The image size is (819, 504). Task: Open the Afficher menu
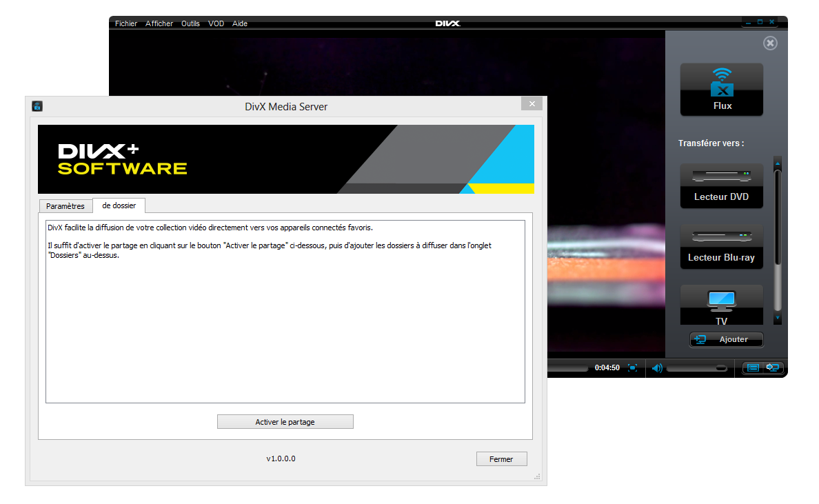click(x=159, y=23)
